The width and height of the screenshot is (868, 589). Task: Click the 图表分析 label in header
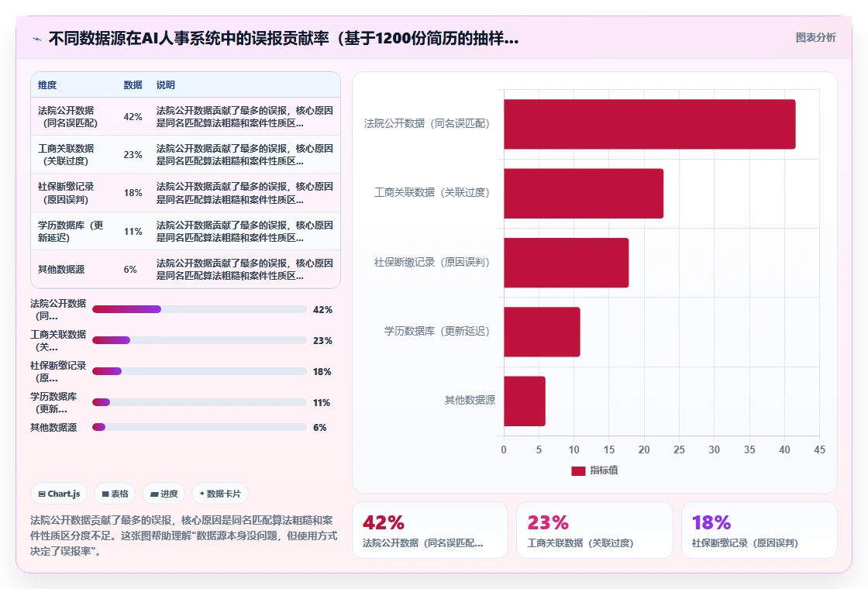pyautogui.click(x=815, y=38)
